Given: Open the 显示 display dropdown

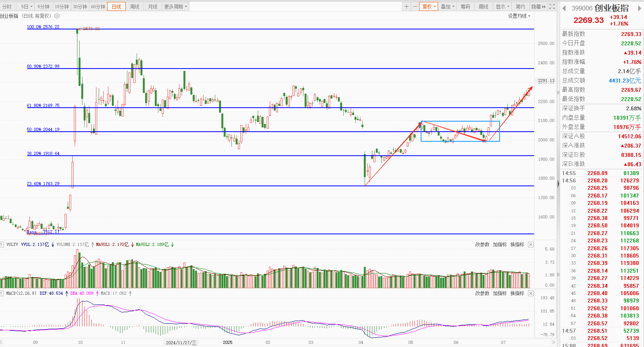Looking at the screenshot, I should pyautogui.click(x=503, y=7).
